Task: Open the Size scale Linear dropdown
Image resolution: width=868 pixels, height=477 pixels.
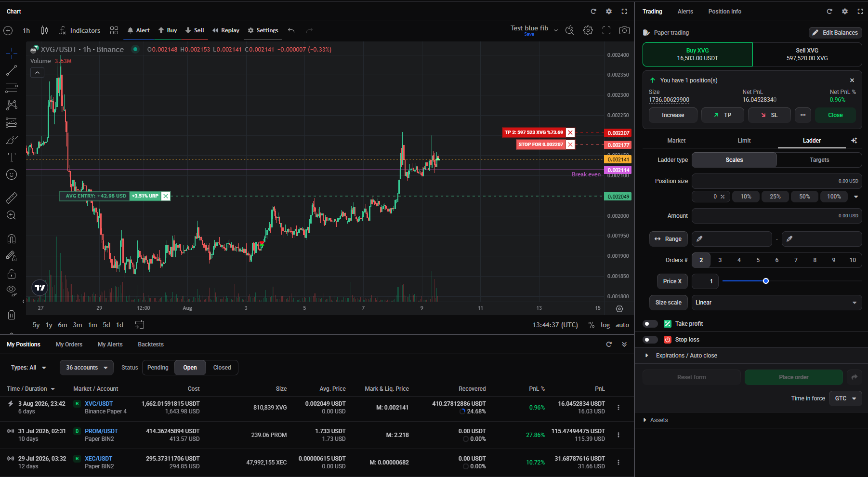Action: (776, 303)
